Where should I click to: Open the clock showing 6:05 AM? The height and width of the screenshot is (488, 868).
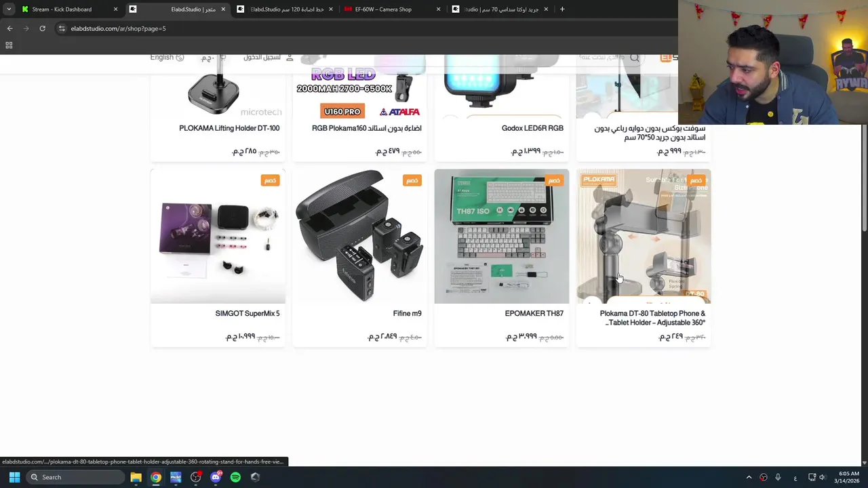click(x=848, y=477)
